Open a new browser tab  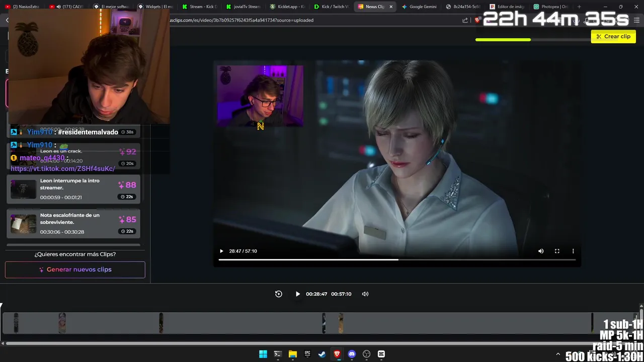[579, 7]
